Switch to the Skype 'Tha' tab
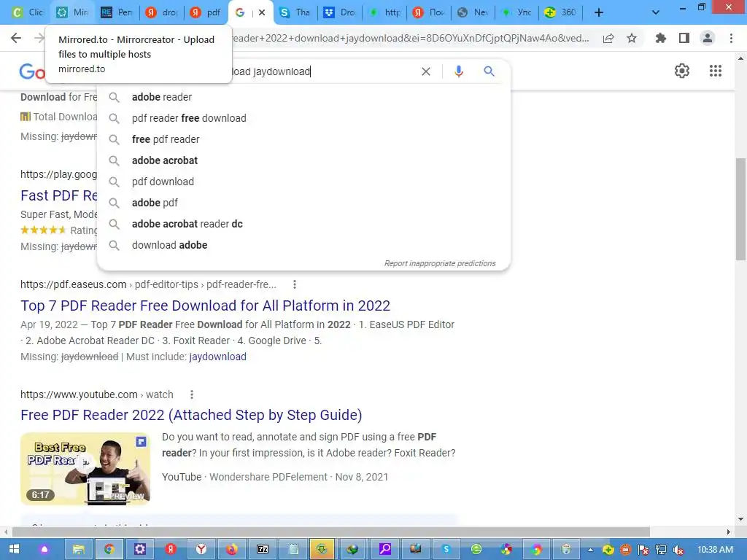 [x=295, y=12]
